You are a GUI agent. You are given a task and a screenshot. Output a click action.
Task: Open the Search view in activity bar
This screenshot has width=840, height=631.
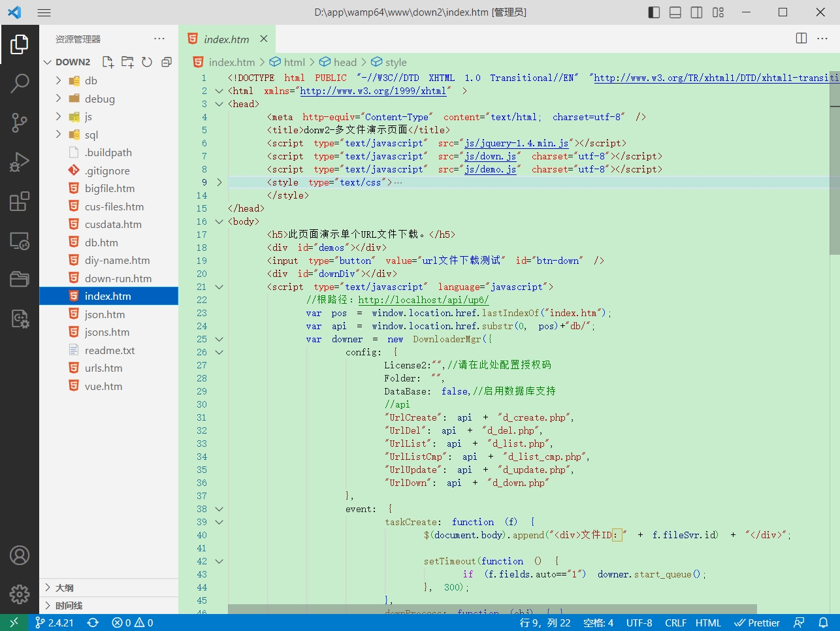click(20, 83)
